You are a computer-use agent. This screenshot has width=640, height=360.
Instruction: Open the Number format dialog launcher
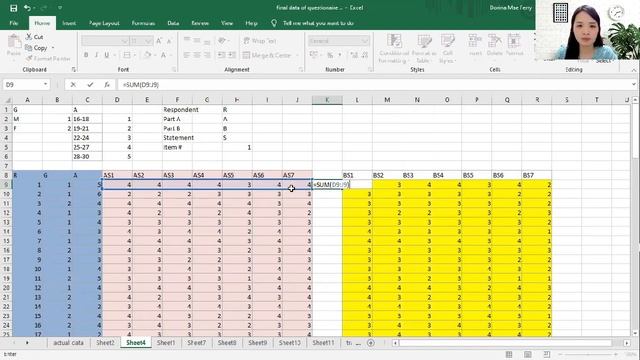click(370, 70)
